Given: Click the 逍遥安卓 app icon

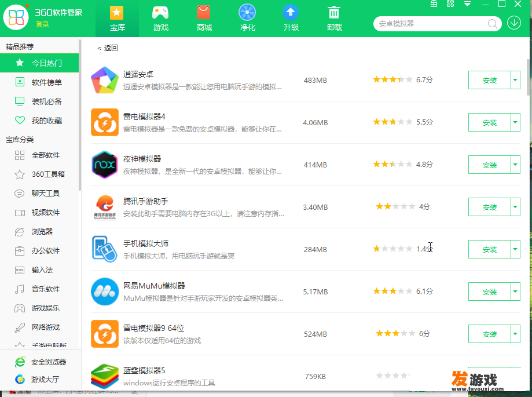Looking at the screenshot, I should point(105,80).
